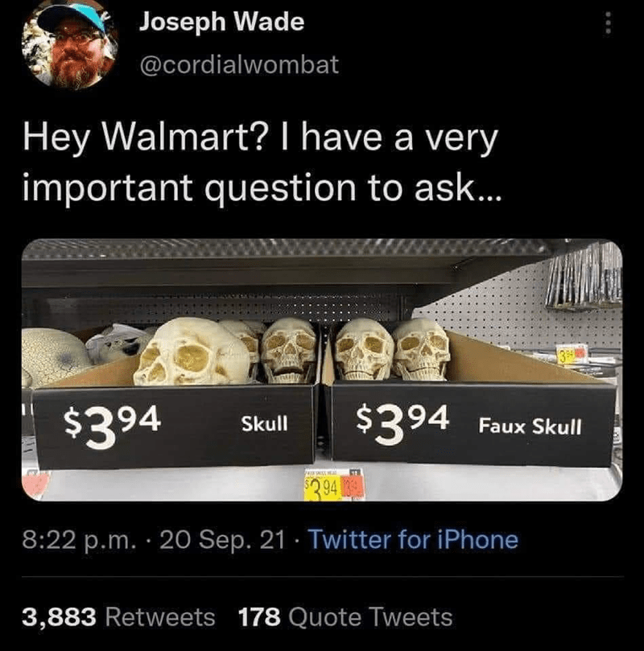644x651 pixels.
Task: Open Joseph Wade's profile picture
Action: tap(70, 46)
